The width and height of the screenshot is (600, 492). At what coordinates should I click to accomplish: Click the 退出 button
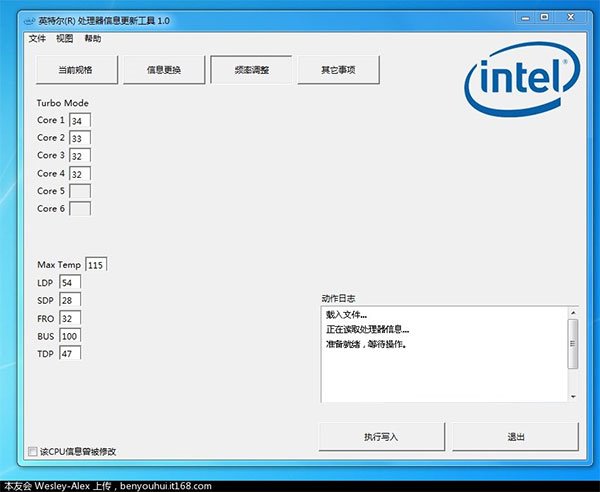click(x=515, y=437)
